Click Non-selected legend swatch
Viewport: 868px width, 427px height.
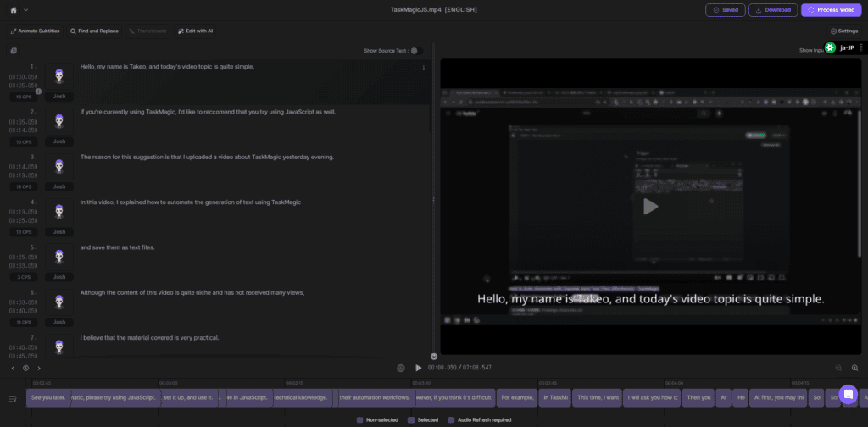[x=359, y=420]
